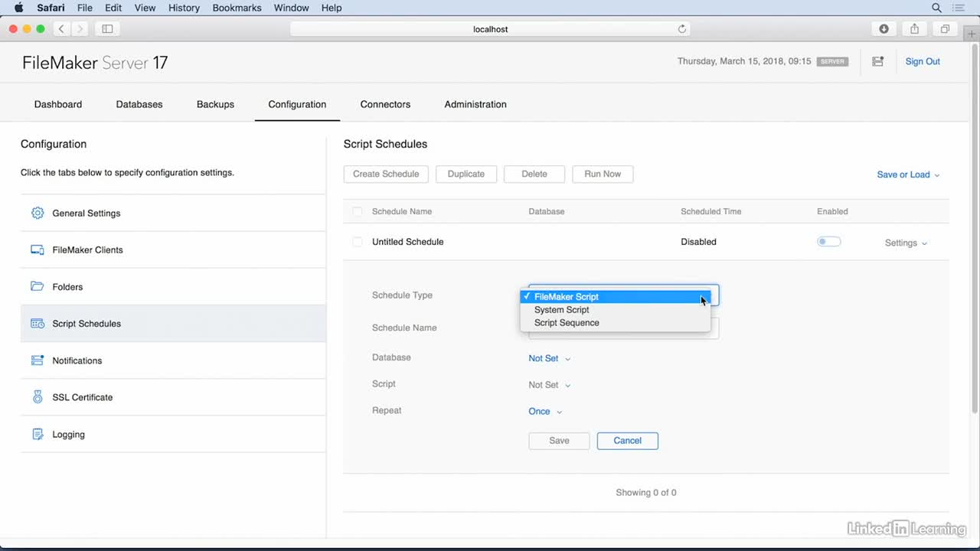This screenshot has width=980, height=551.
Task: Open the Database Not Set dropdown
Action: 549,358
